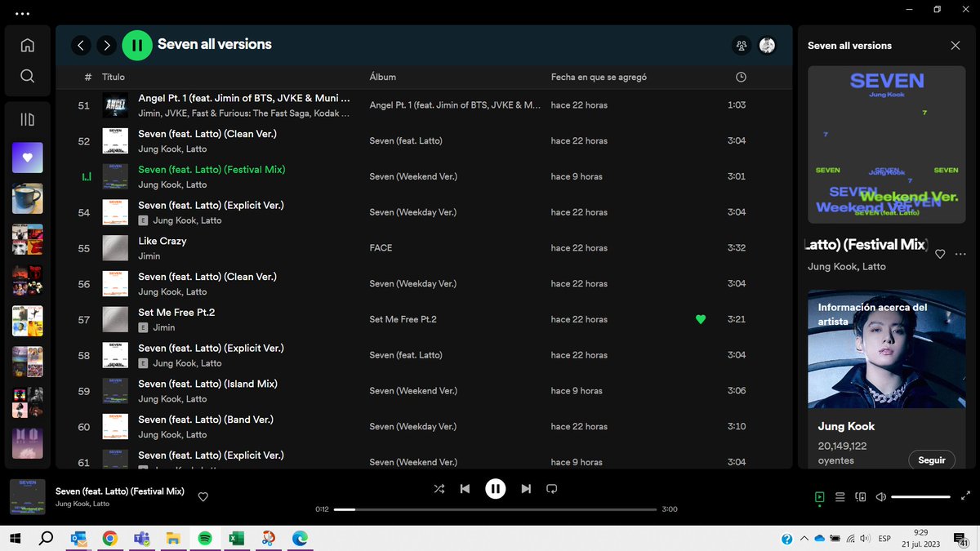Sort by the duration clock column icon
This screenshot has width=980, height=551.
[741, 77]
